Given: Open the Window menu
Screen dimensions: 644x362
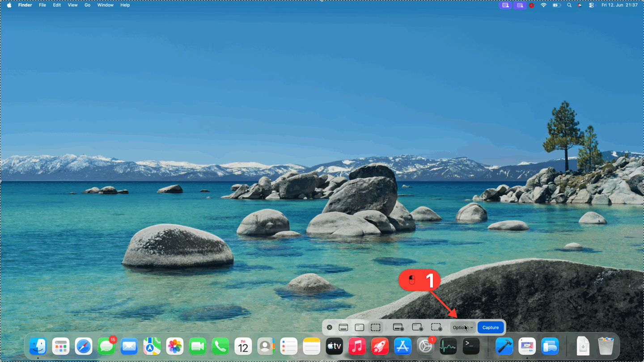Looking at the screenshot, I should point(106,5).
